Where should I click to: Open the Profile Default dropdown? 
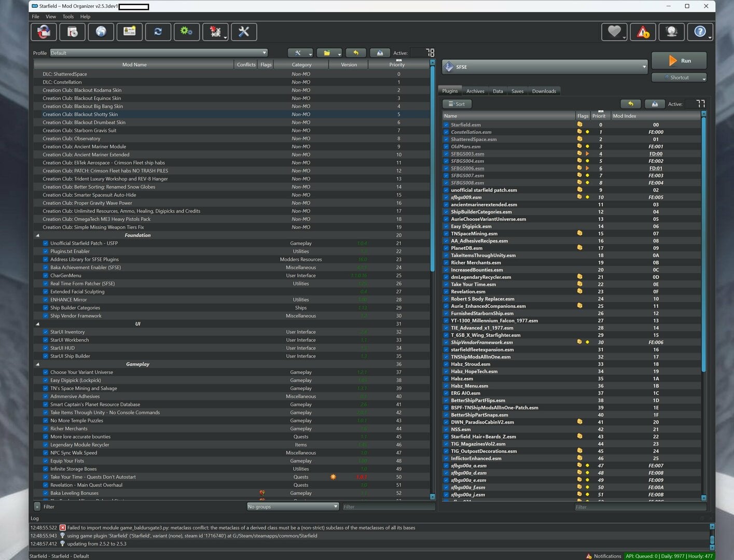pos(159,53)
